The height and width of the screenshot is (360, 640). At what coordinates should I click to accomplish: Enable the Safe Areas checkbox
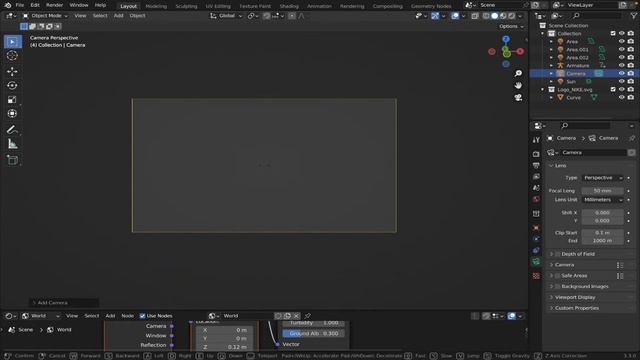point(558,276)
